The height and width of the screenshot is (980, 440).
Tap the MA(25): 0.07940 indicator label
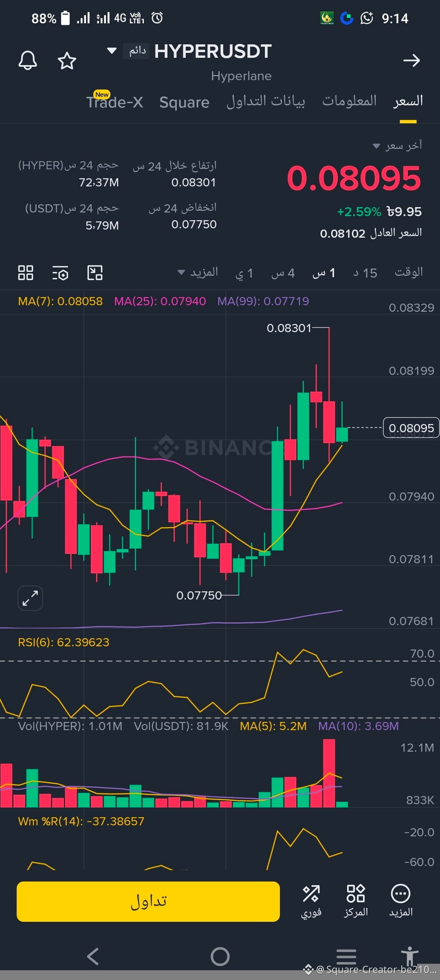[x=160, y=301]
